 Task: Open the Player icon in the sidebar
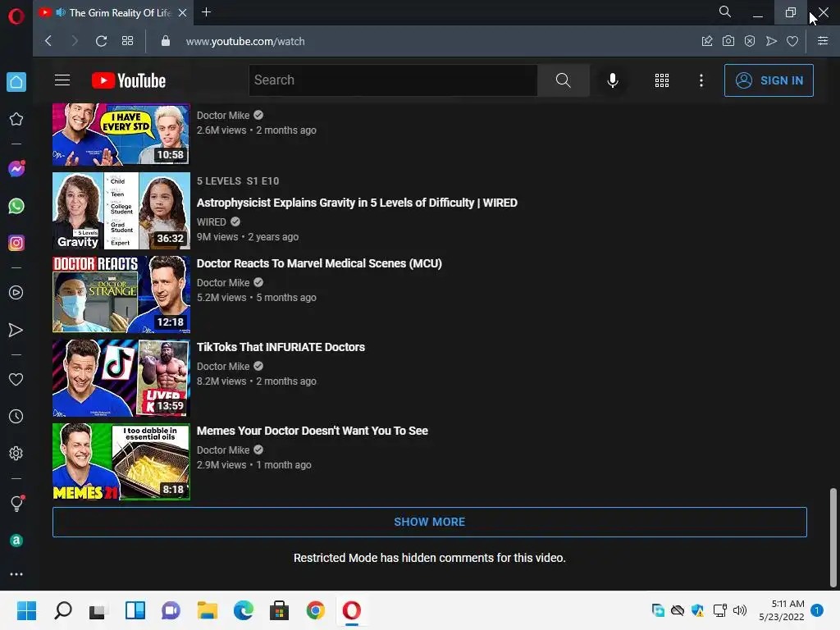click(x=16, y=293)
